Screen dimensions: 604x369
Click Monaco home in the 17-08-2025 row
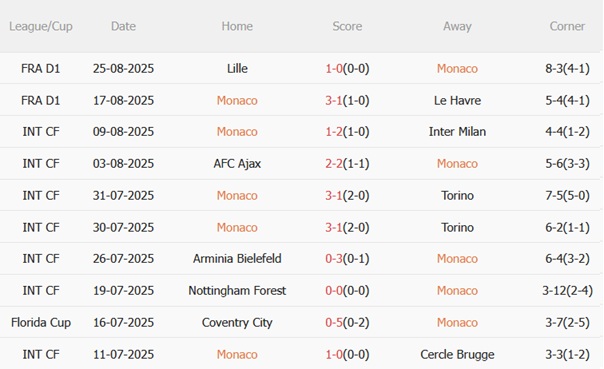point(237,101)
